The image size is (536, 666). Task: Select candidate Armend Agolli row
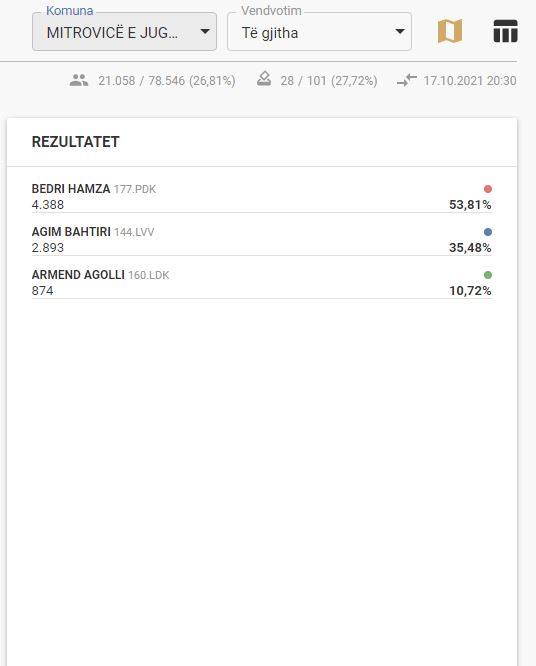pos(262,282)
